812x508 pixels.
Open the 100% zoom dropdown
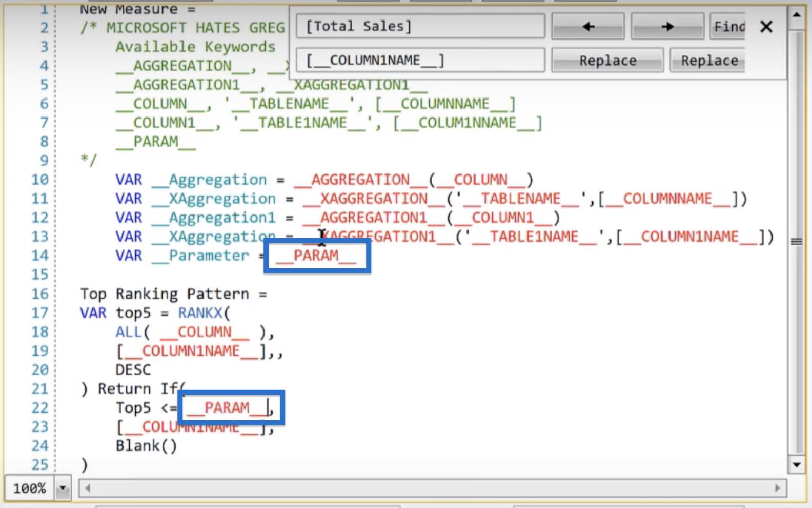click(x=63, y=488)
